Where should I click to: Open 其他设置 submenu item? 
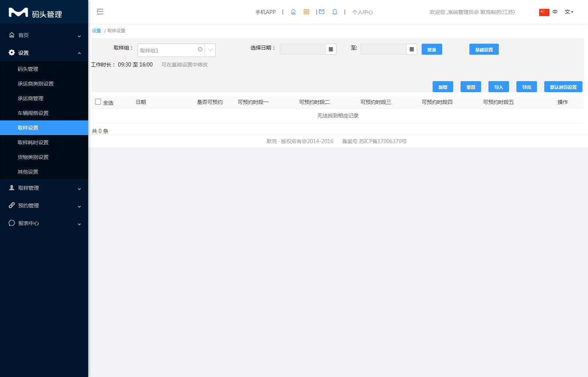[44, 172]
